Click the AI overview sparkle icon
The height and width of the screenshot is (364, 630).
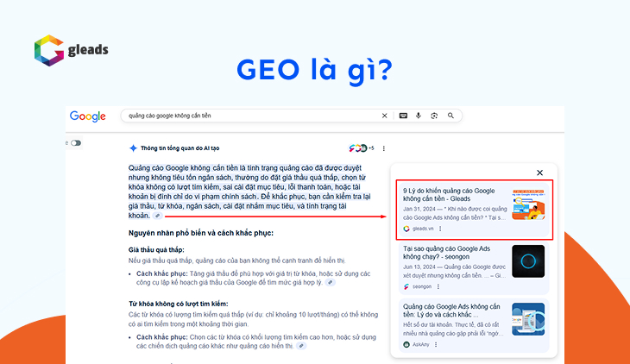click(133, 147)
